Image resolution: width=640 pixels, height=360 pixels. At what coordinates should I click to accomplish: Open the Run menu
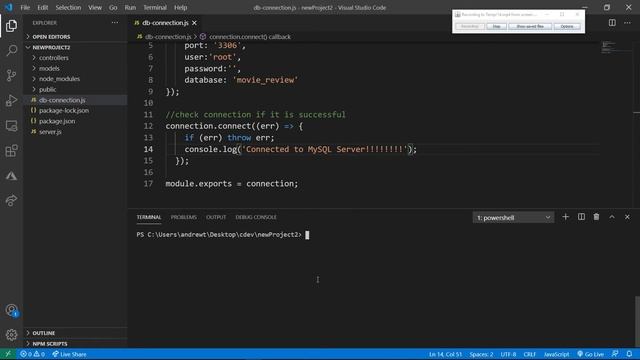tap(130, 7)
